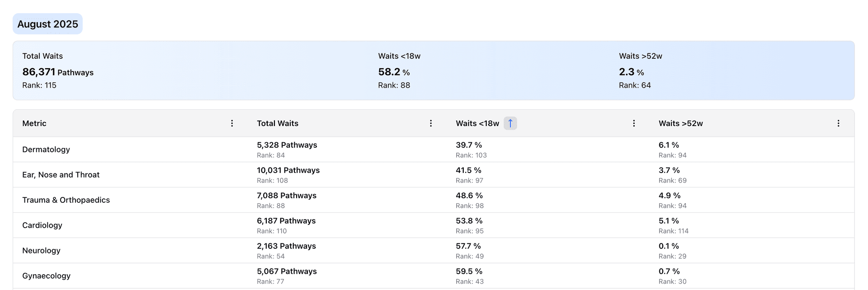Click the August 2025 date badge
This screenshot has width=868, height=290.
47,24
